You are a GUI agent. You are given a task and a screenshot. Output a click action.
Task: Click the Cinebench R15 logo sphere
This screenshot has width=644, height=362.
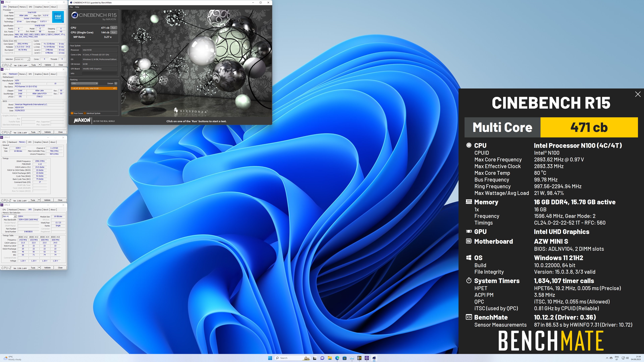[74, 15]
